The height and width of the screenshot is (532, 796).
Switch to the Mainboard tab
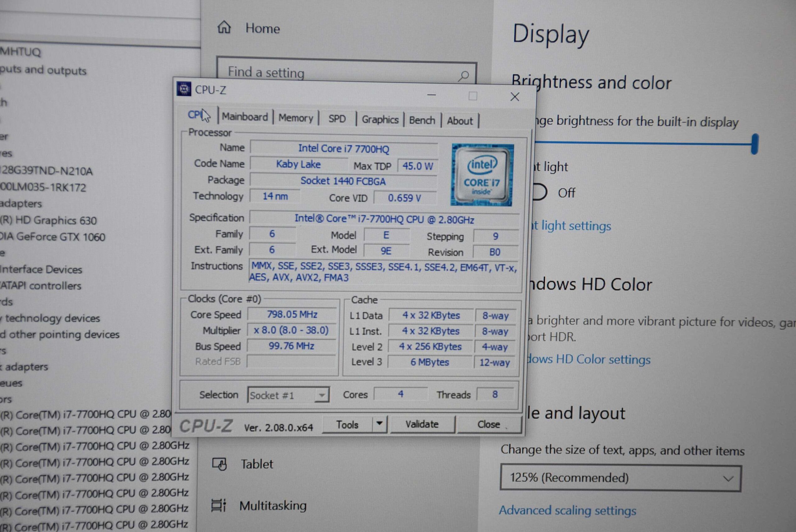pos(245,117)
